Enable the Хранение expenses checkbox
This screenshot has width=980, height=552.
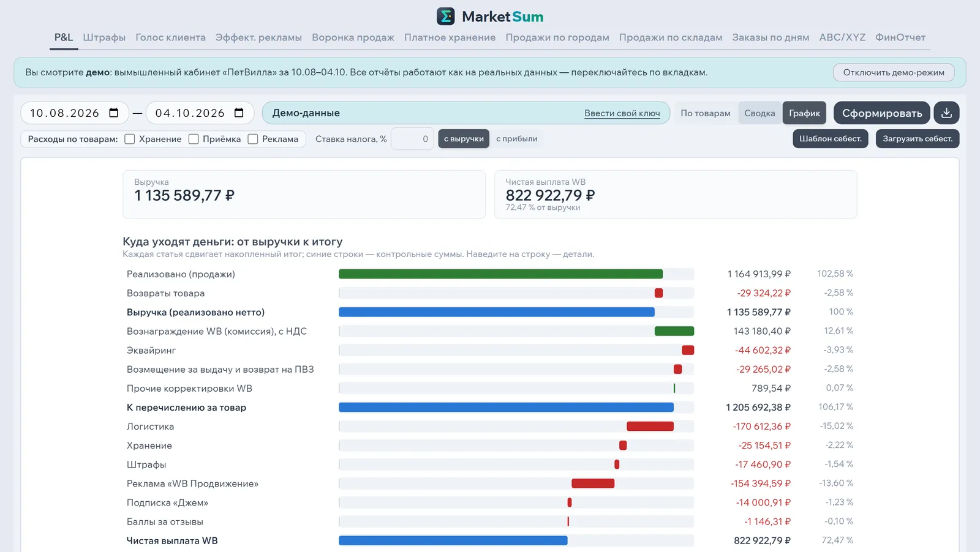point(130,139)
